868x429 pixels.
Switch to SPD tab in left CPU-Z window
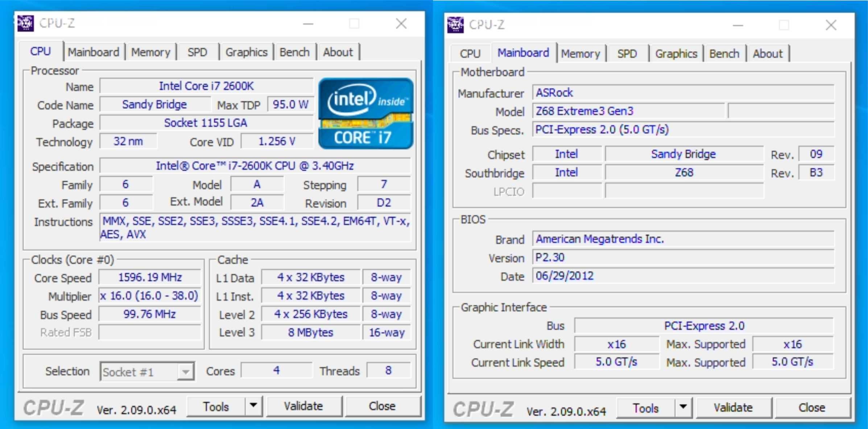(197, 52)
